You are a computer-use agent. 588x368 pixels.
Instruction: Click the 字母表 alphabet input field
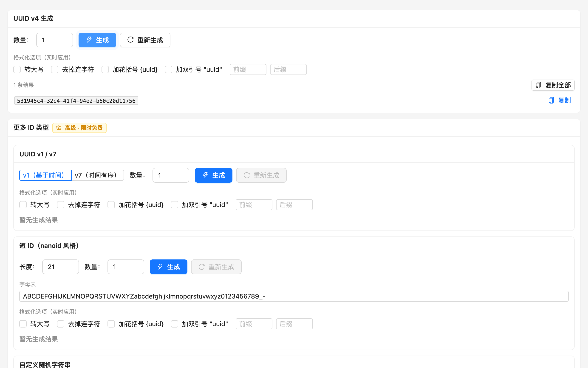click(x=294, y=296)
